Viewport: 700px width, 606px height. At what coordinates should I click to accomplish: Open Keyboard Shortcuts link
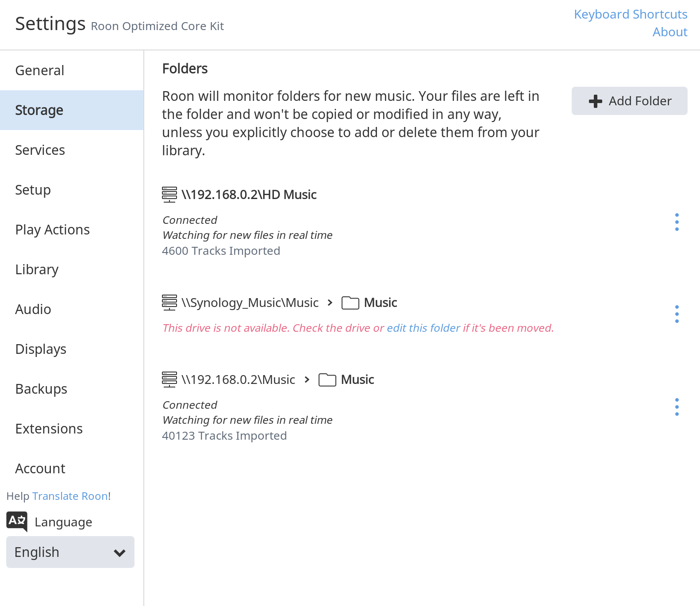[x=631, y=14]
